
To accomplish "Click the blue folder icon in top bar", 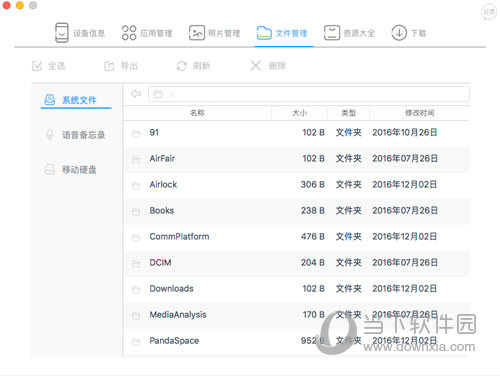I will pos(264,33).
